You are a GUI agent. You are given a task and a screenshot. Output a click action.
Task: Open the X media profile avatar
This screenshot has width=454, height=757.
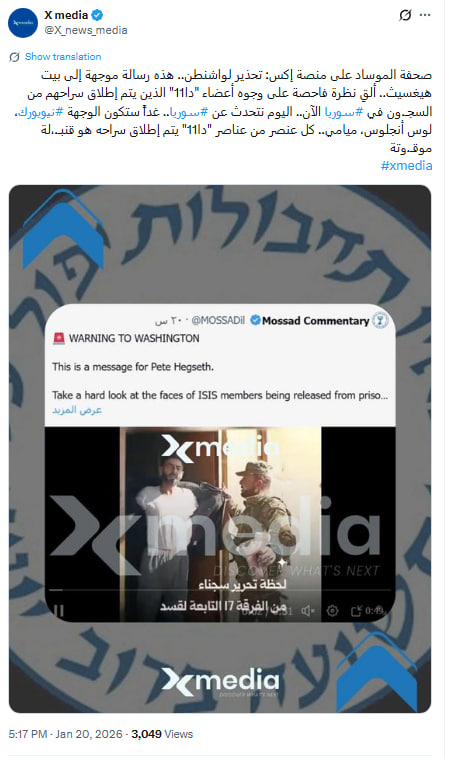[23, 23]
